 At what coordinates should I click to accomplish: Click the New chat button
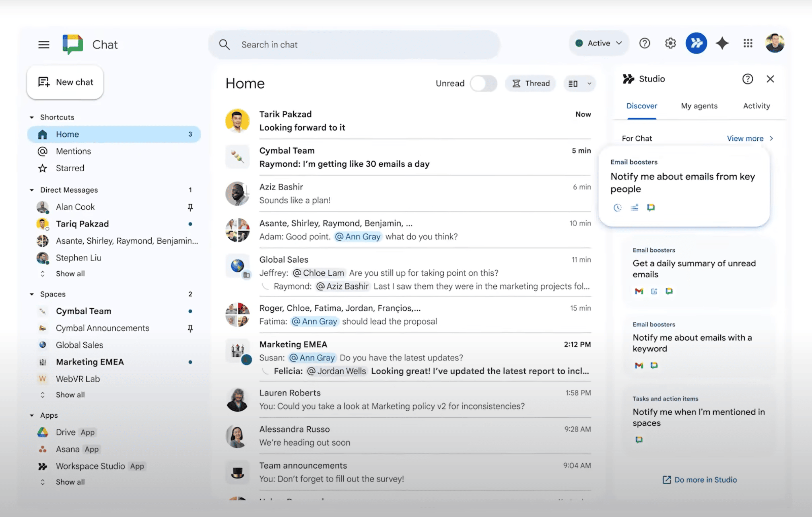(x=65, y=82)
